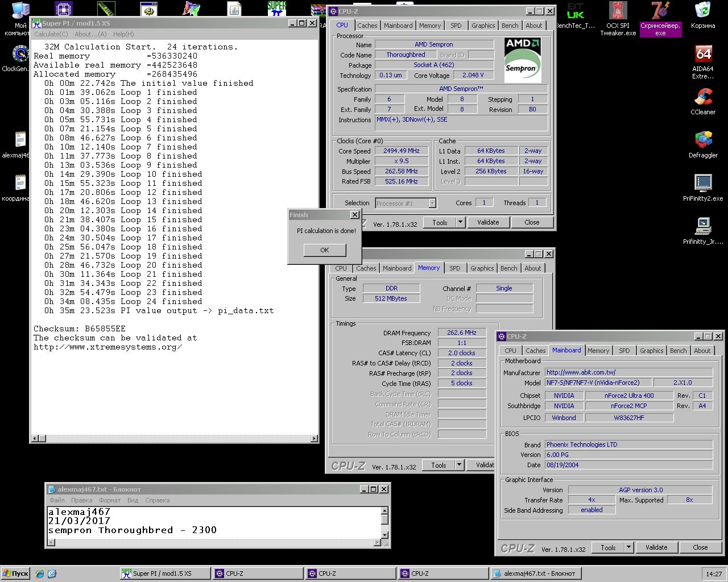Open the purple CPU chip desktop icon
The height and width of the screenshot is (582, 728).
tap(64, 9)
